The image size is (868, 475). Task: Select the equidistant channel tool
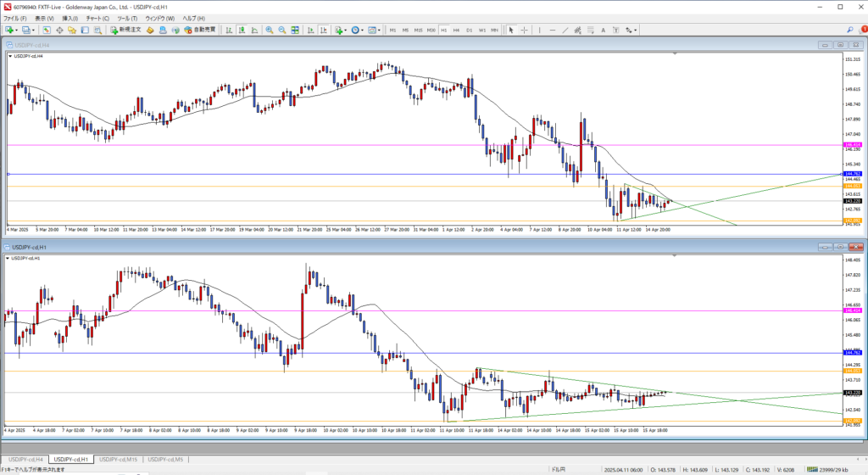point(577,30)
